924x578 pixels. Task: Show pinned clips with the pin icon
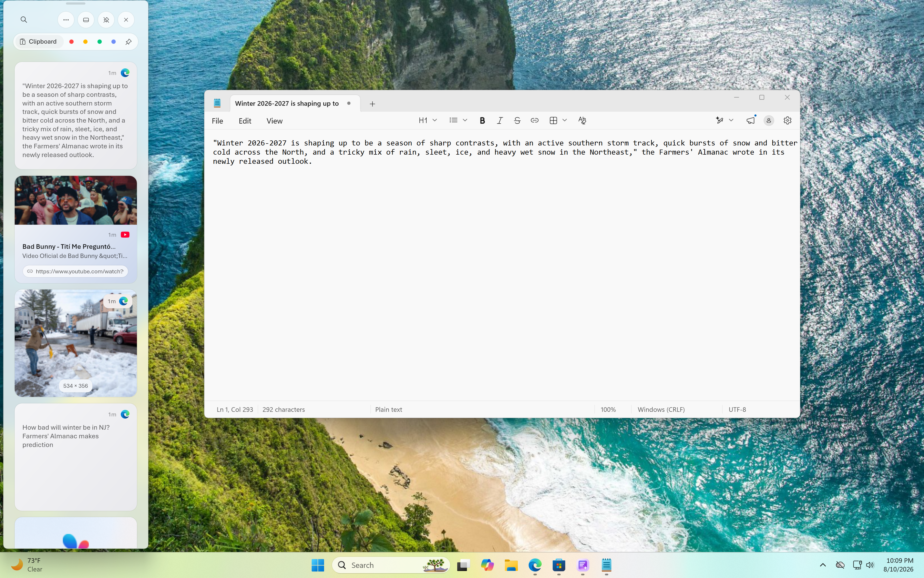click(x=128, y=42)
